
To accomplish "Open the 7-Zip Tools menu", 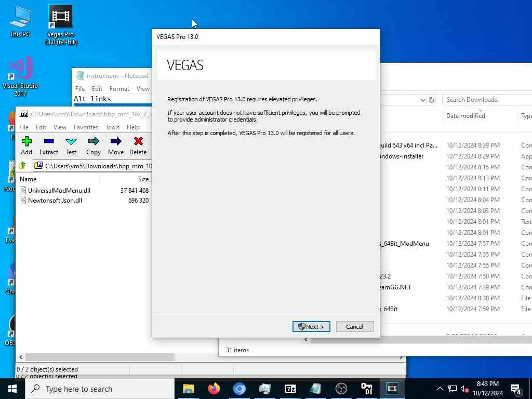I will click(x=112, y=127).
